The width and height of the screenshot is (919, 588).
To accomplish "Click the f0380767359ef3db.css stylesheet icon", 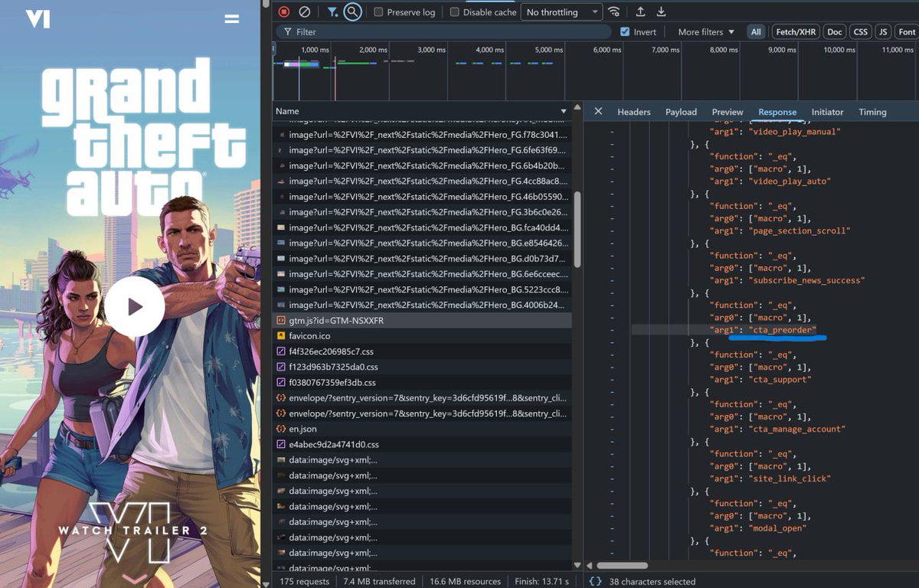I will click(x=281, y=382).
